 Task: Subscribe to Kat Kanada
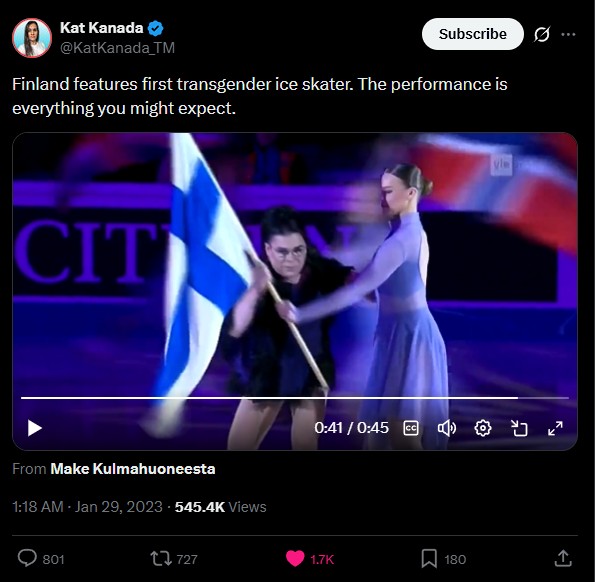point(472,34)
